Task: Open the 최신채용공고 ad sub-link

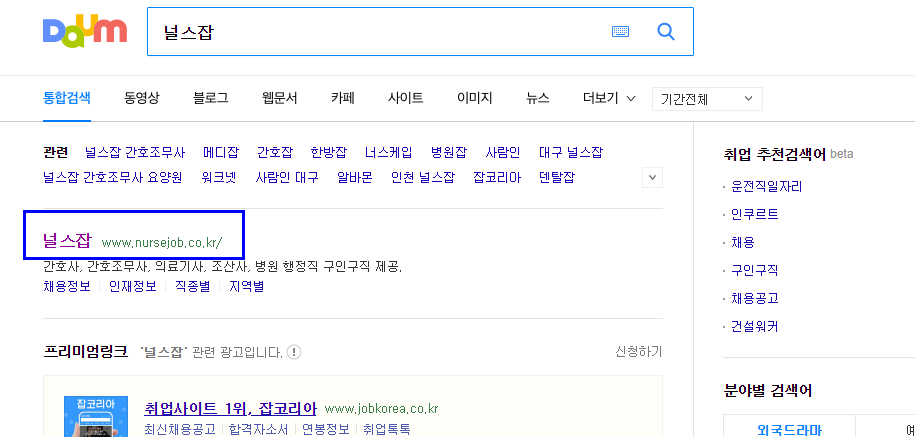Action: click(180, 429)
